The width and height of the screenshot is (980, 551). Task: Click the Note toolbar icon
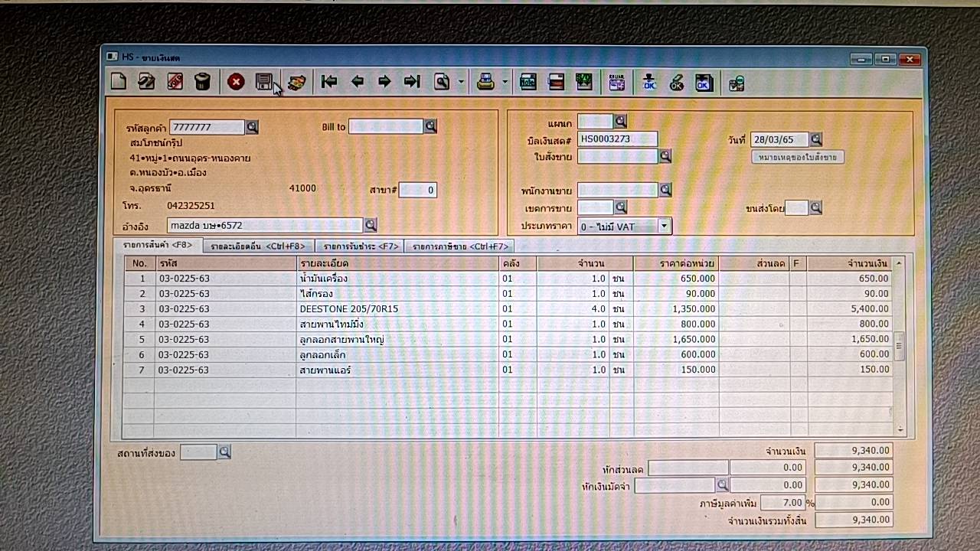click(528, 82)
